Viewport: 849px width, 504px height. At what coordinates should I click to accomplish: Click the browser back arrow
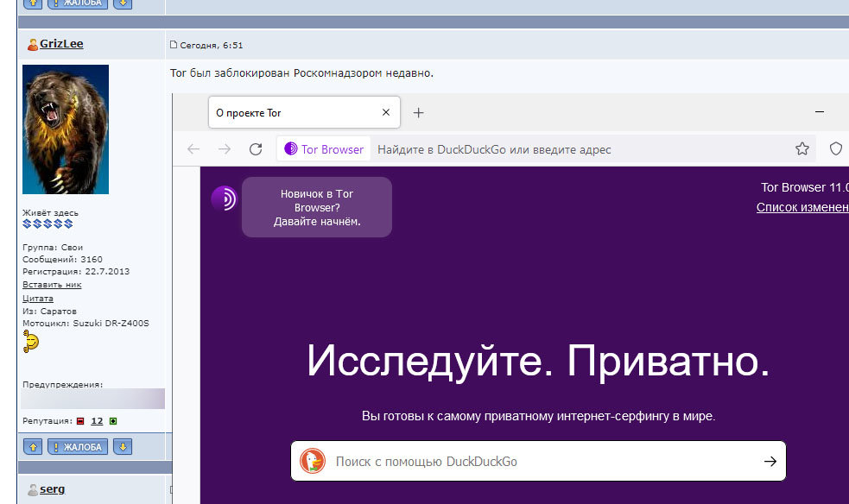pos(193,149)
